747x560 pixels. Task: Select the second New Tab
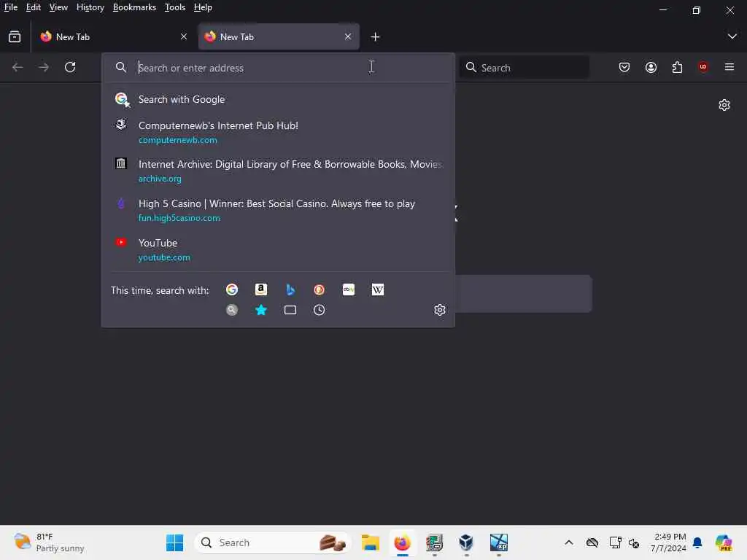pyautogui.click(x=279, y=36)
